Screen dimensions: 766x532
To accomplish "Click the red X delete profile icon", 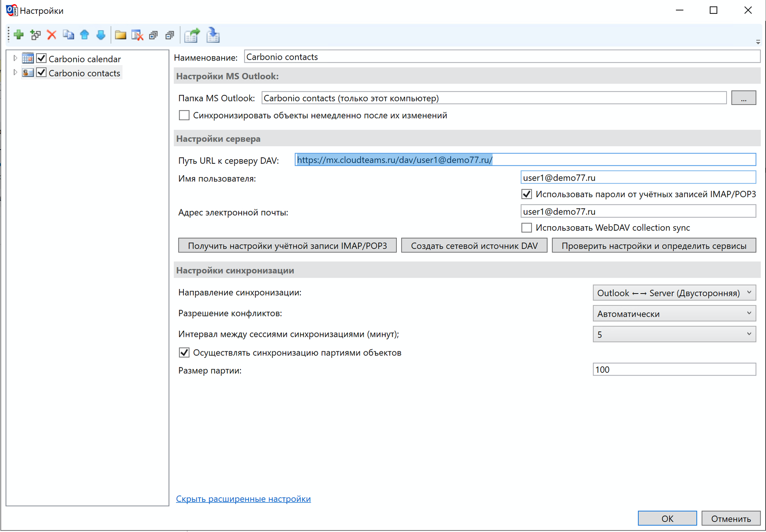I will 52,35.
